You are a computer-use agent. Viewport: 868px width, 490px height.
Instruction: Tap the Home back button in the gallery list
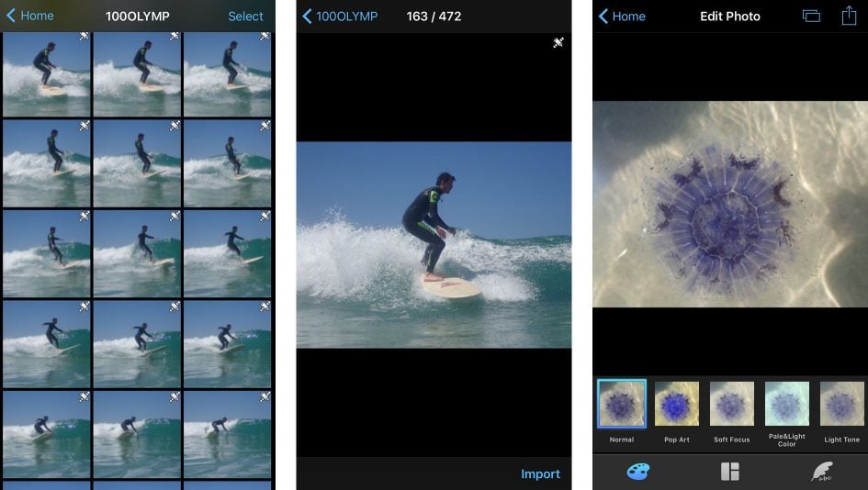pos(29,16)
